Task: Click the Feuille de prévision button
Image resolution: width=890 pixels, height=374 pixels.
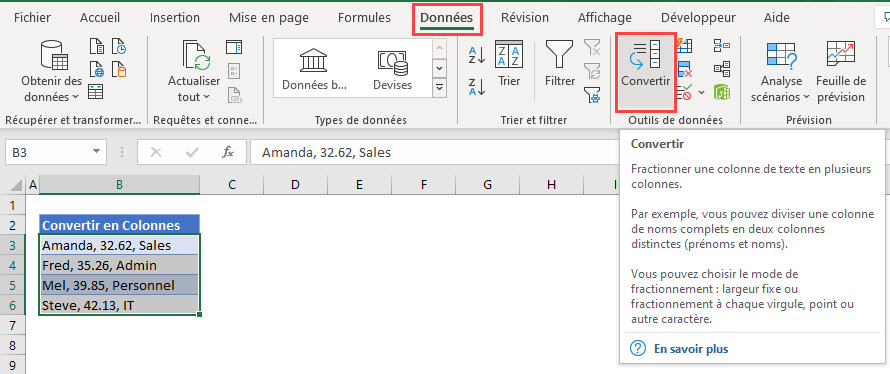Action: click(x=841, y=72)
